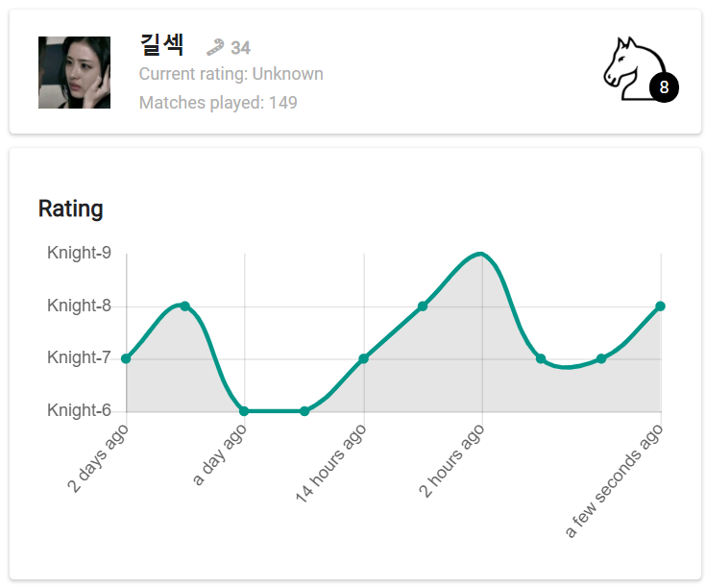
Task: Select the Knight-7 y-axis label
Action: pos(79,358)
